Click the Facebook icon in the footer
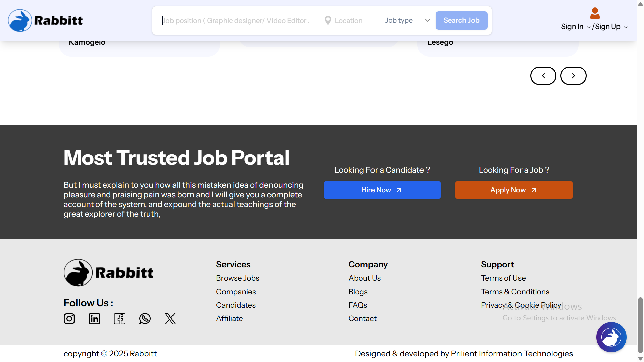 119,319
